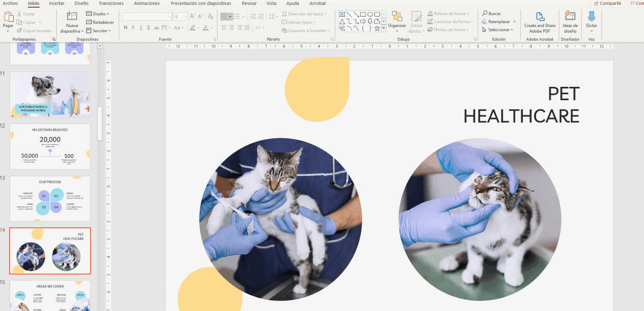Increase font size with the larger A icon
Image resolution: width=644 pixels, height=311 pixels.
192,16
